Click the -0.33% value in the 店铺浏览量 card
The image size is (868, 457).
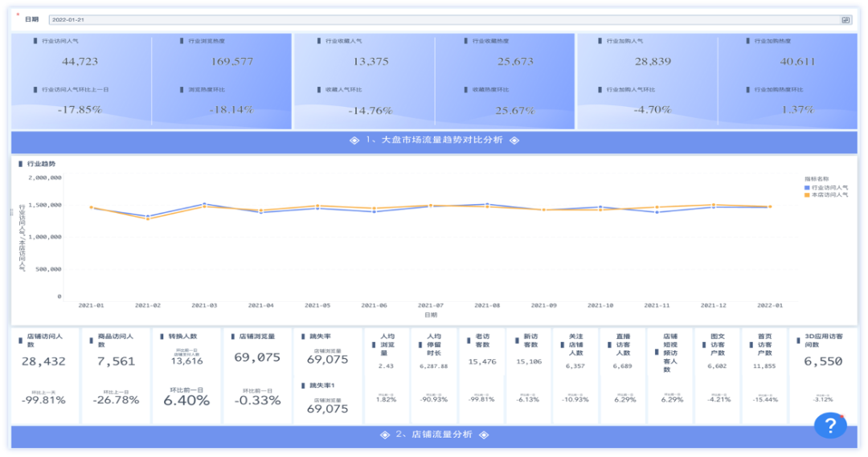[257, 401]
